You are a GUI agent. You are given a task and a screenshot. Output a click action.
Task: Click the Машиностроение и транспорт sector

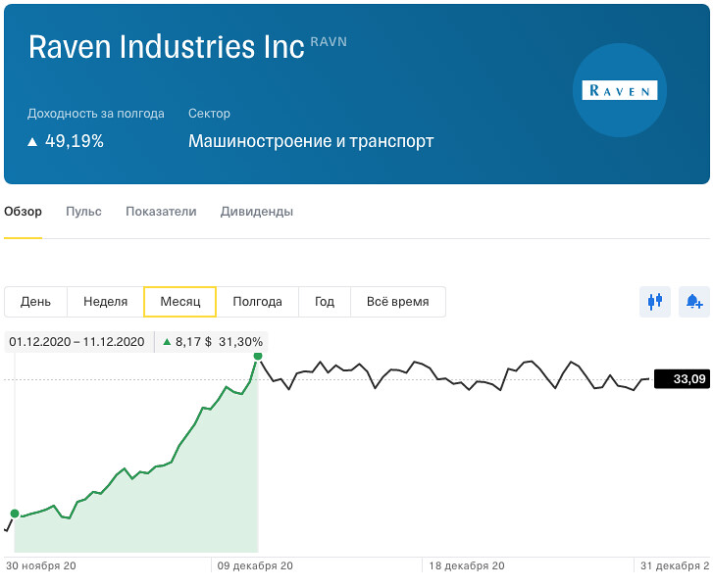[311, 141]
